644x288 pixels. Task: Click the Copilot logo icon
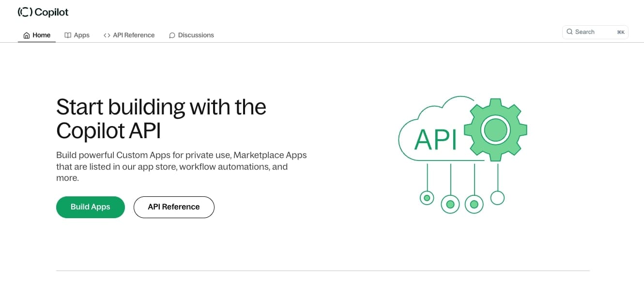25,12
